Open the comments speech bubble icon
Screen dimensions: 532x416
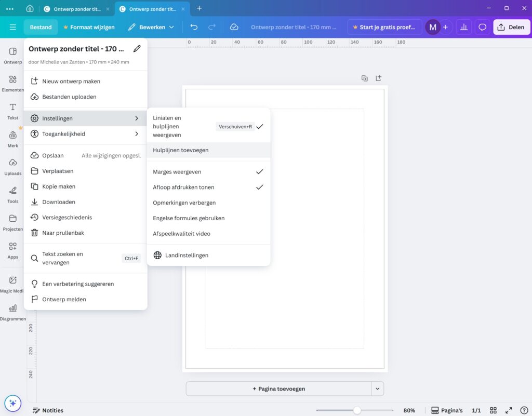point(483,27)
